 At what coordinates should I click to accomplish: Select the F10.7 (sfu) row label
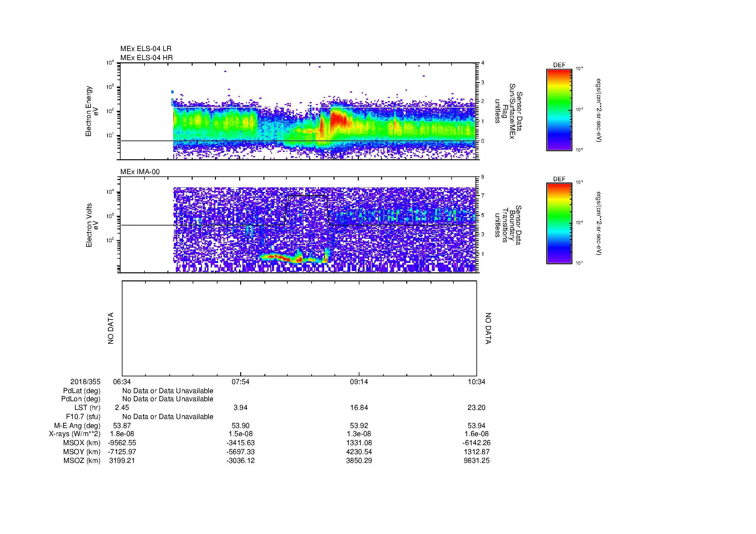pos(83,417)
